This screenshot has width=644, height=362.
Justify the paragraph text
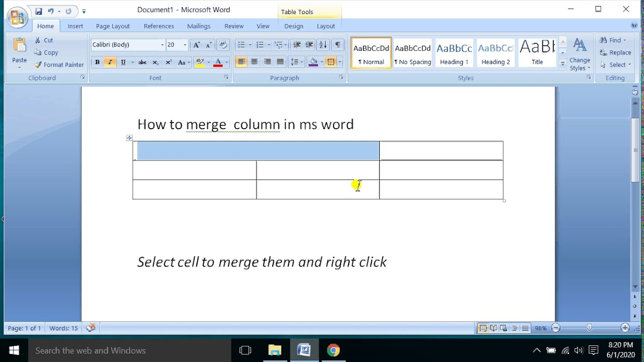pyautogui.click(x=280, y=62)
